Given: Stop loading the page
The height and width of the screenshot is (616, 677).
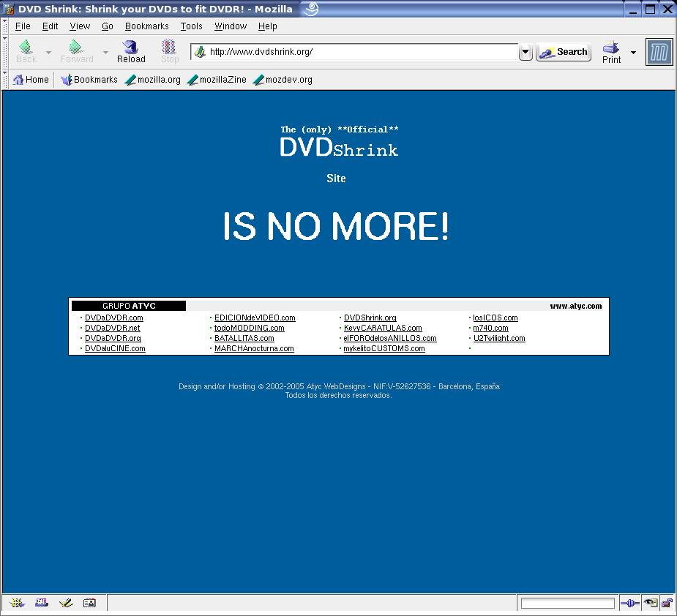Looking at the screenshot, I should pyautogui.click(x=169, y=52).
